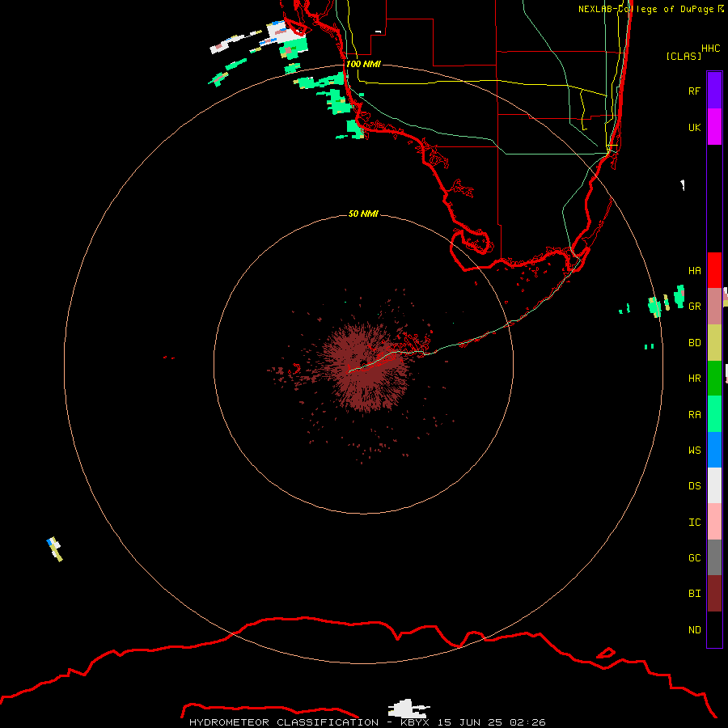Click the ND legend label
The height and width of the screenshot is (728, 728).
tap(694, 630)
